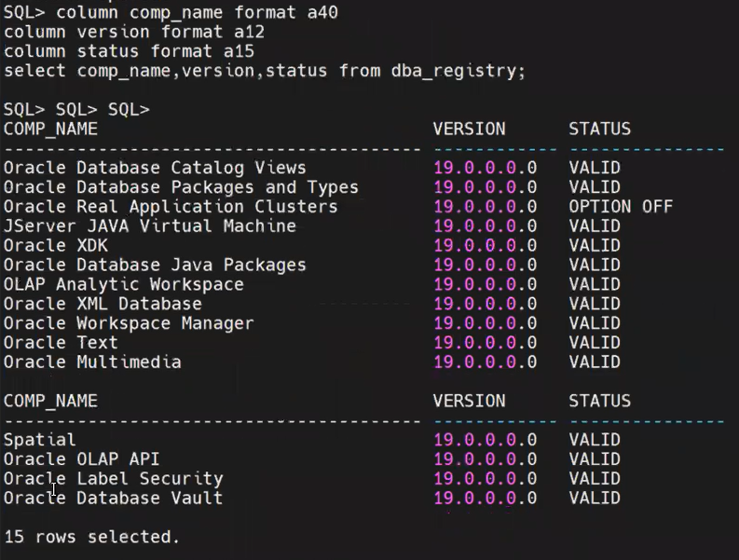Click 'OLAP Analytic Workspace' text
The image size is (739, 560).
point(124,284)
